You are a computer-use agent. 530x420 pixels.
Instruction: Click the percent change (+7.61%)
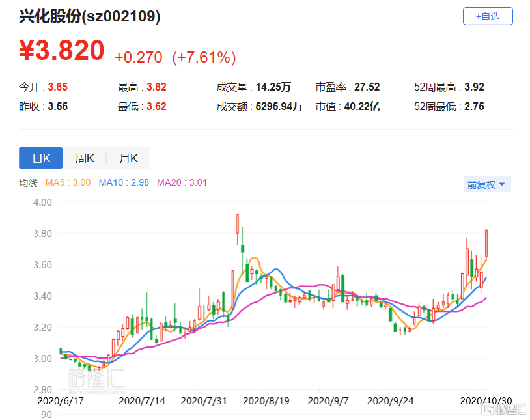click(204, 57)
